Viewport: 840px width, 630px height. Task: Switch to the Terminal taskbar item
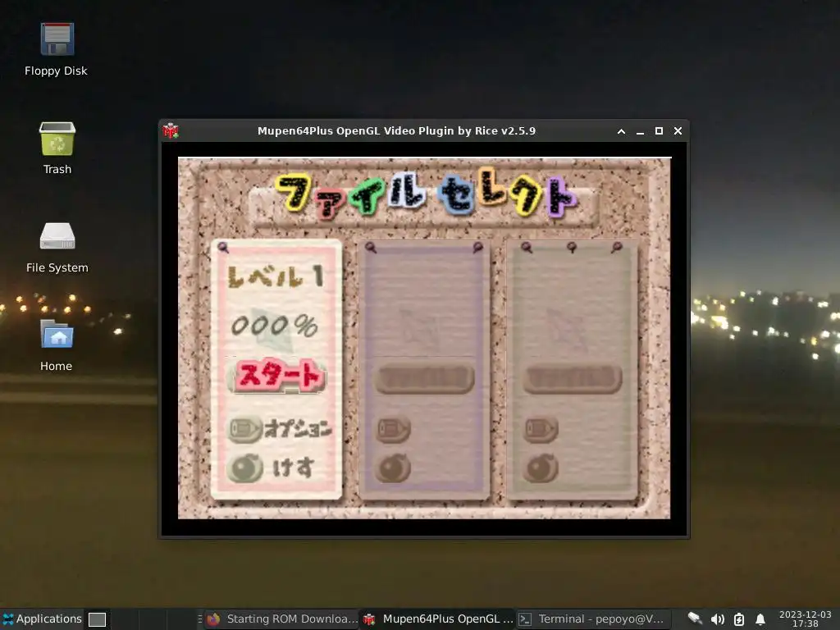coord(592,619)
